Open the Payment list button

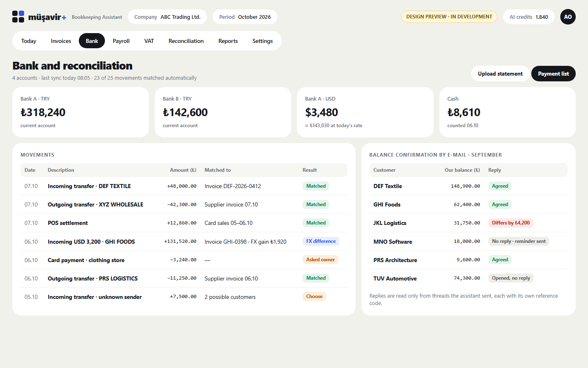pyautogui.click(x=553, y=74)
